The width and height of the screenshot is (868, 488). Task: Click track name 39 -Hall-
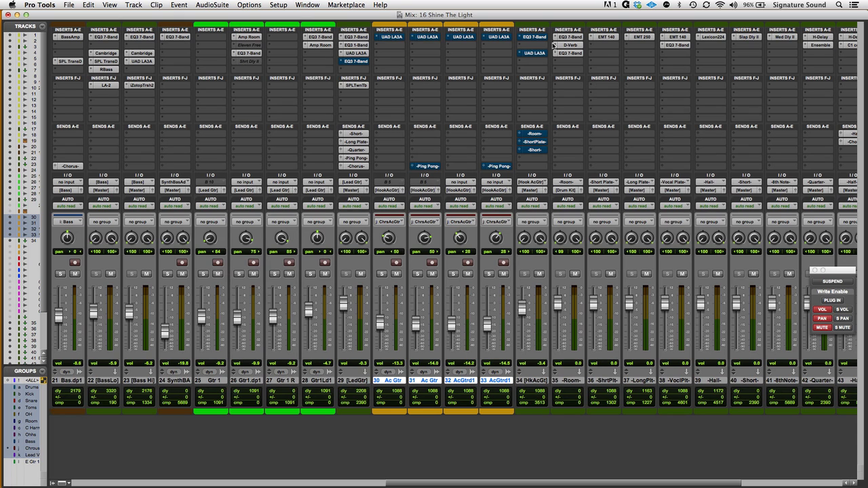pyautogui.click(x=711, y=380)
